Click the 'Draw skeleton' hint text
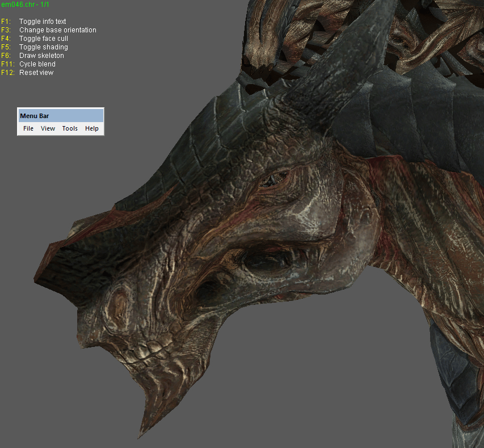Viewport: 484px width, 448px height. tap(41, 56)
